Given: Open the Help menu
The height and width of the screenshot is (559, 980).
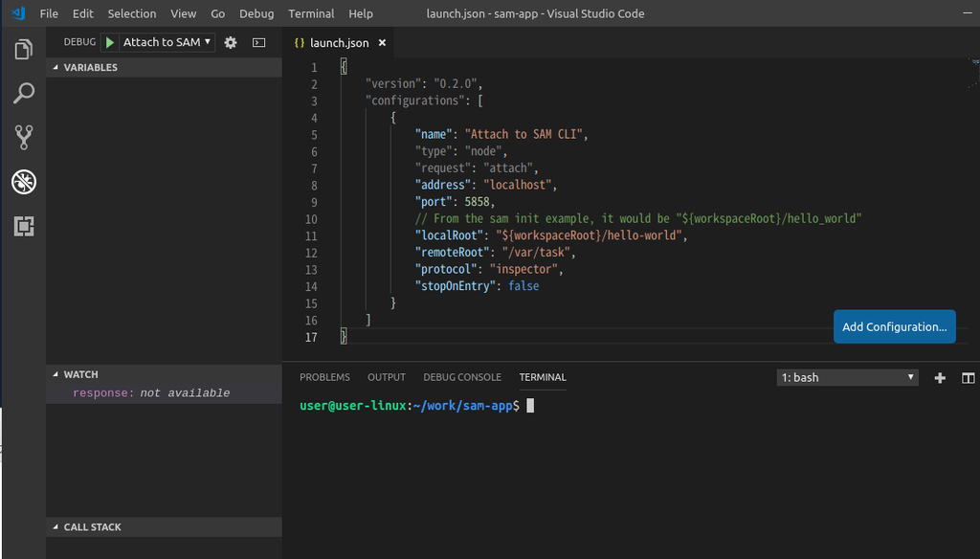Looking at the screenshot, I should click(x=361, y=13).
